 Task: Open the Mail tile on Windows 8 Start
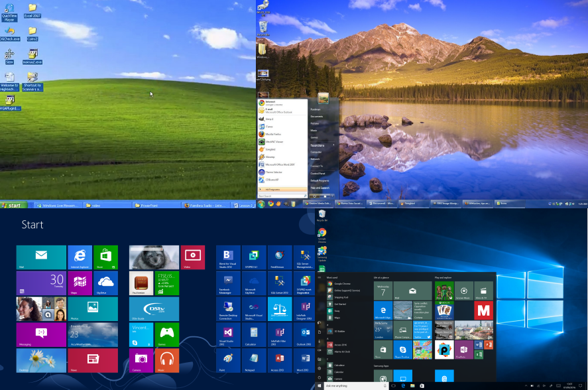tap(41, 257)
